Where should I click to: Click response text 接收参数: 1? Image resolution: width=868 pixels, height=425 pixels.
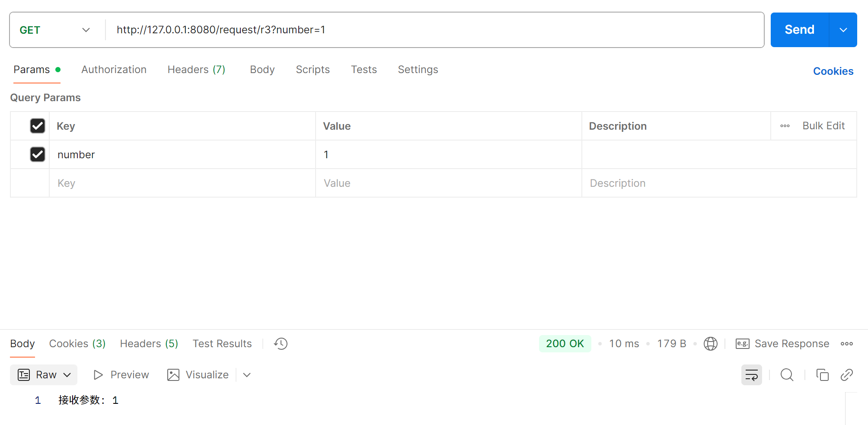[x=88, y=400]
